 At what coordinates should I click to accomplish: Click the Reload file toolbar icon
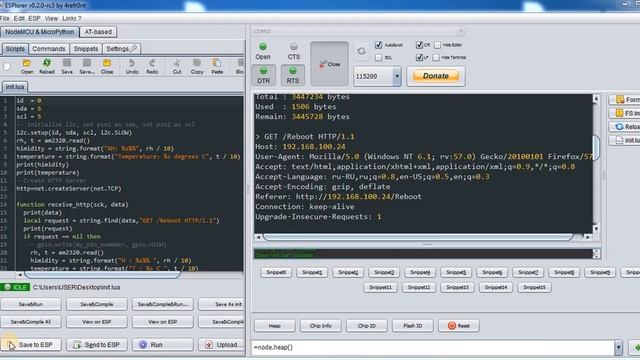[47, 67]
